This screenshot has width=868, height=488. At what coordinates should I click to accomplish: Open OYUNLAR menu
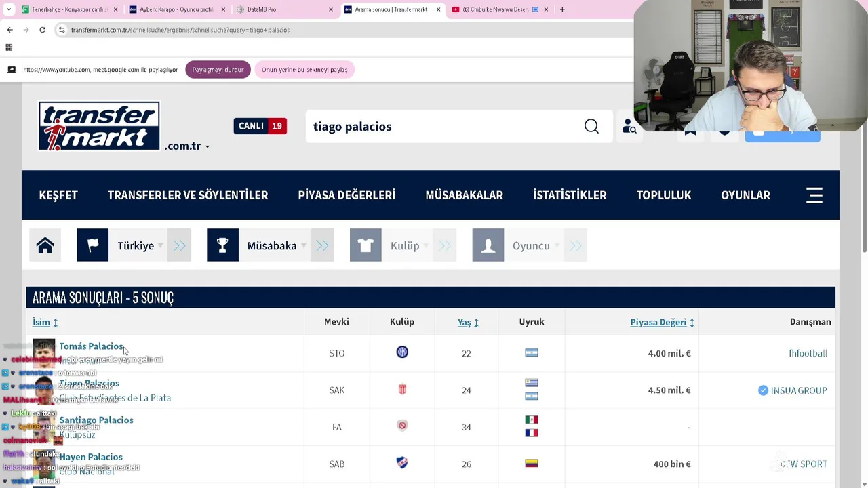click(x=745, y=195)
